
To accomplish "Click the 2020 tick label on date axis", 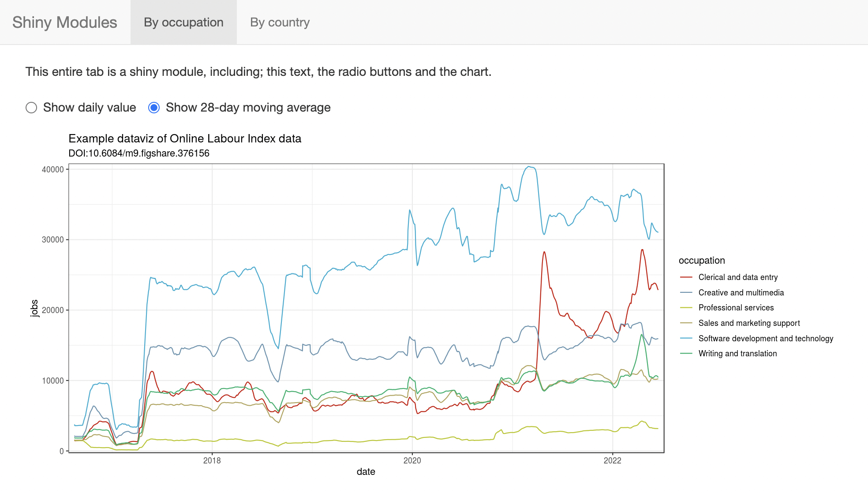I will 412,461.
